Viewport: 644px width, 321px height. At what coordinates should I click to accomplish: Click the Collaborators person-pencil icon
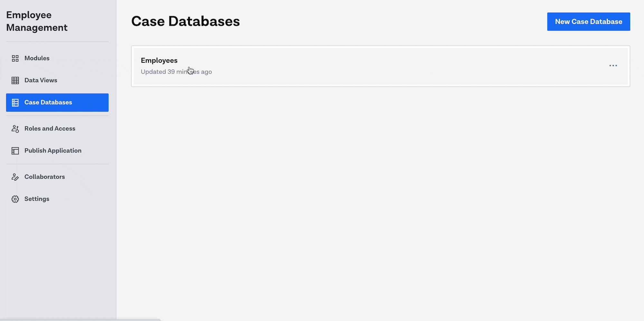[15, 177]
